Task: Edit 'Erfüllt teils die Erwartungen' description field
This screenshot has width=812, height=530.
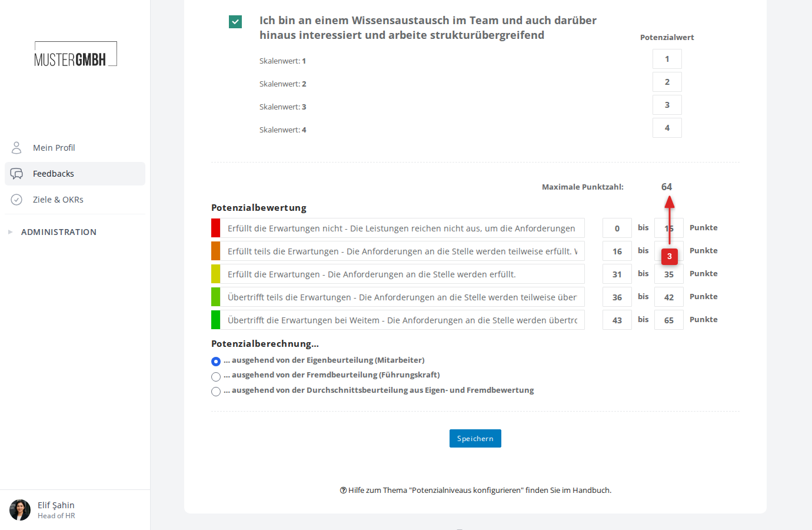Action: [x=402, y=251]
